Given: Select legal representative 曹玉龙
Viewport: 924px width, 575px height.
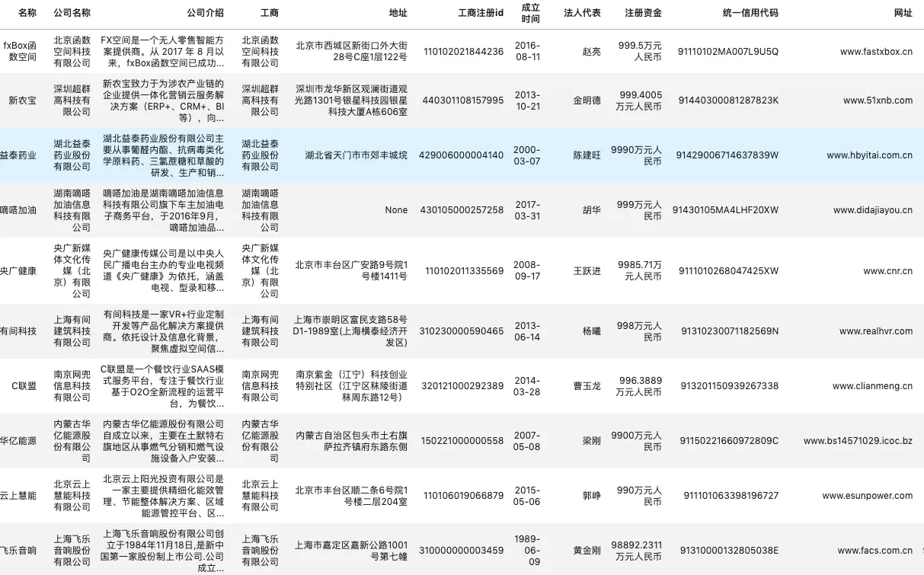Looking at the screenshot, I should 587,386.
